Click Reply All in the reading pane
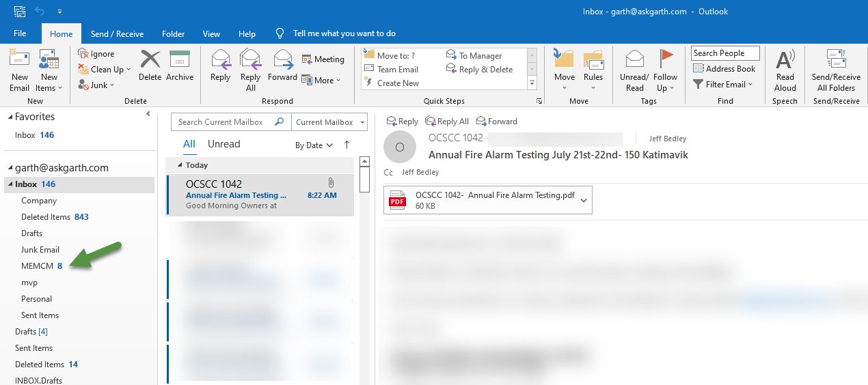868x385 pixels. (x=447, y=122)
